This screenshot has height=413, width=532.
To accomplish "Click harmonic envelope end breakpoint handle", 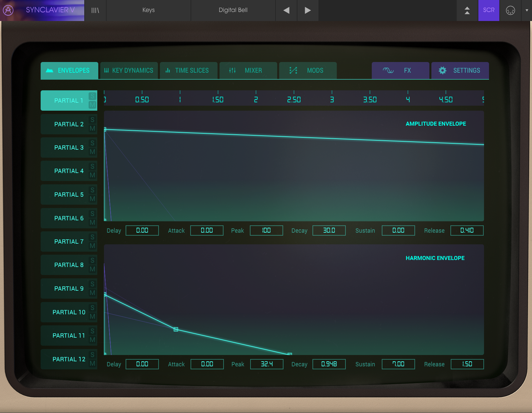I will click(290, 354).
